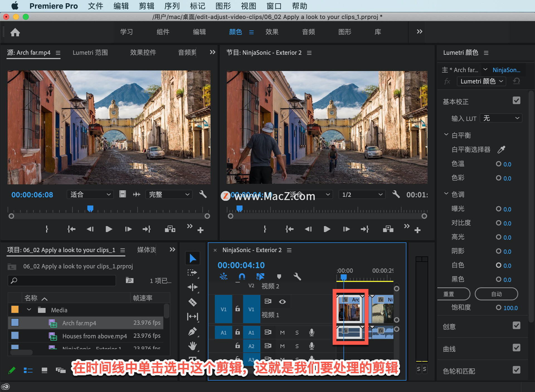Open Source monitor 适合 zoom dropdown
This screenshot has height=392, width=535.
(90, 194)
